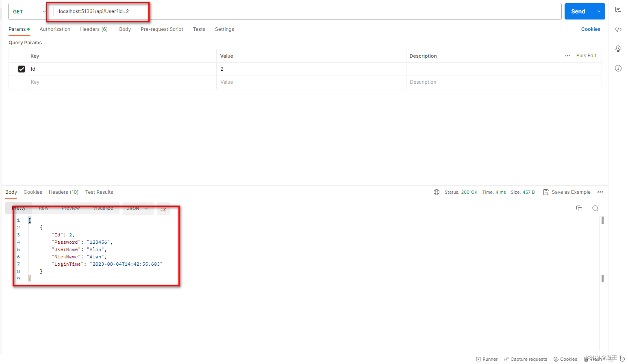
Task: Click the empty Value placeholder cell
Action: coord(311,82)
